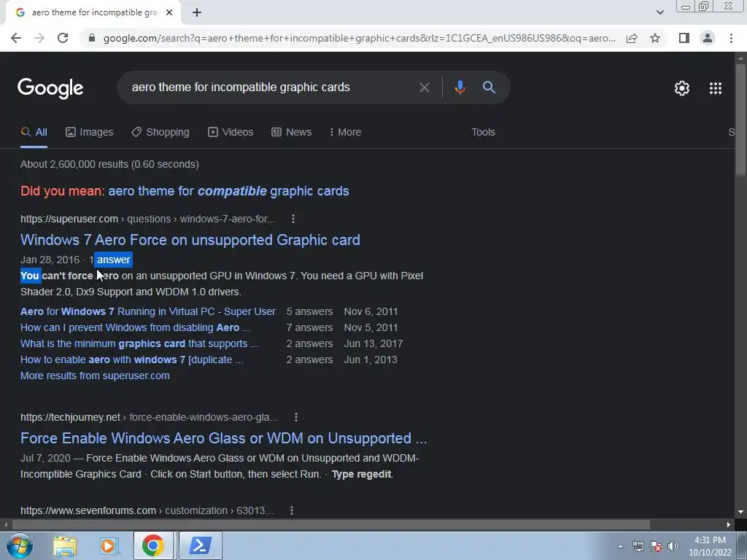This screenshot has width=747, height=560.
Task: Click More results from superuser.com
Action: [x=95, y=376]
